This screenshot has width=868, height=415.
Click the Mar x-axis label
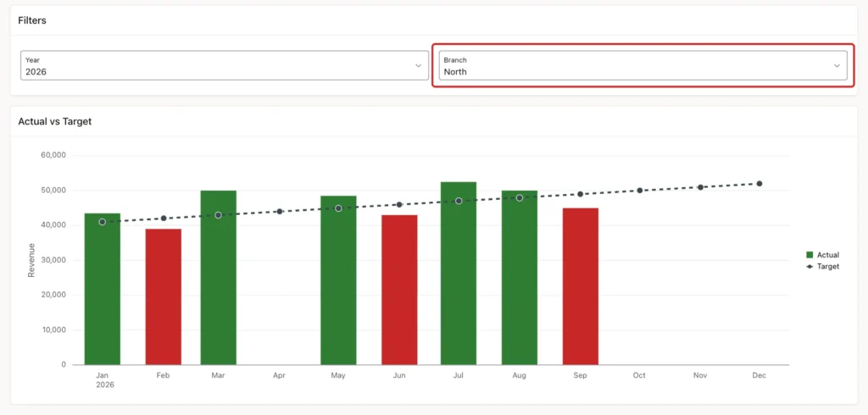coord(218,375)
